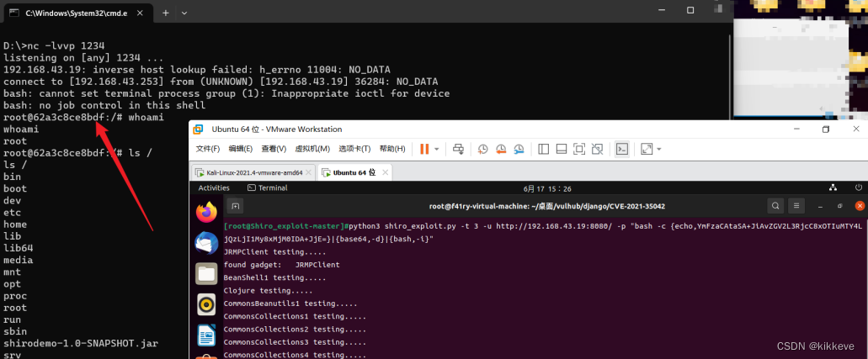Click the VMware console view icon
The image size is (868, 359).
(x=621, y=149)
